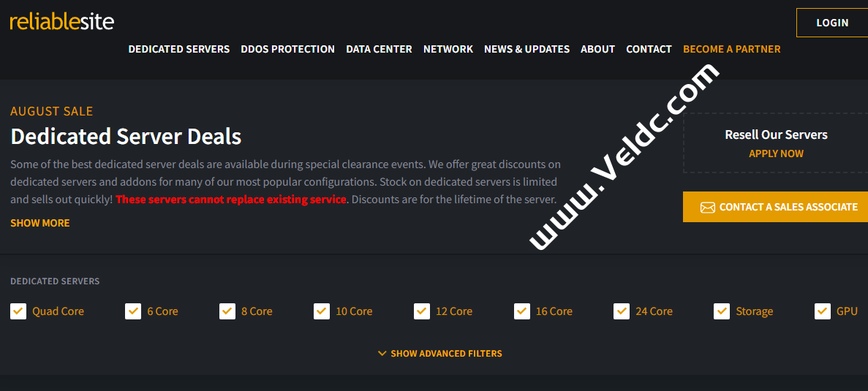This screenshot has height=391, width=868.
Task: Click the August Sale label
Action: click(51, 111)
